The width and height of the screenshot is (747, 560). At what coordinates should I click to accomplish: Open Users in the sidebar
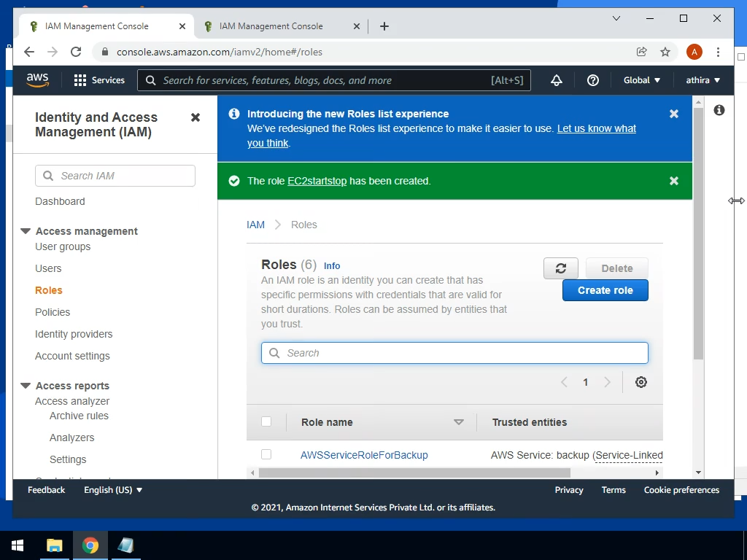pyautogui.click(x=48, y=268)
